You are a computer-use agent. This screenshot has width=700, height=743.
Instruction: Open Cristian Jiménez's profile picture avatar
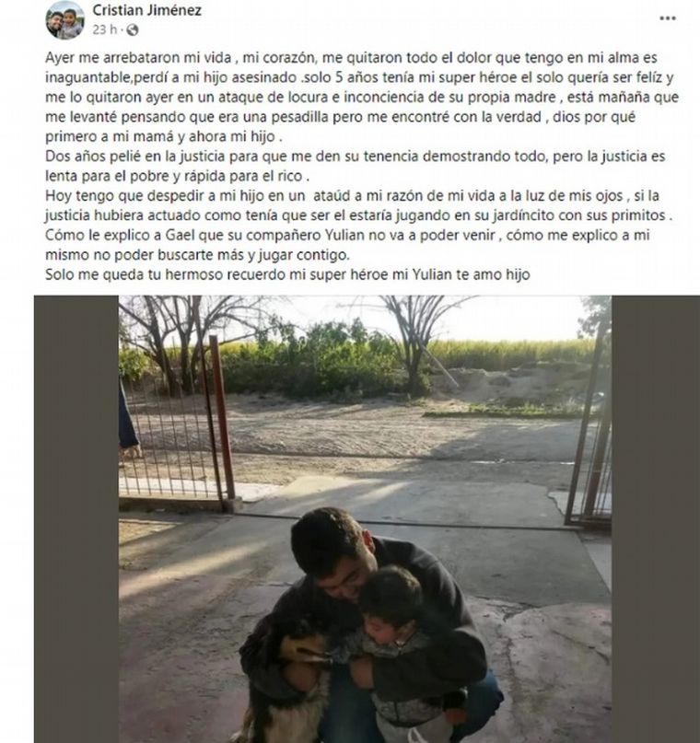click(x=64, y=20)
